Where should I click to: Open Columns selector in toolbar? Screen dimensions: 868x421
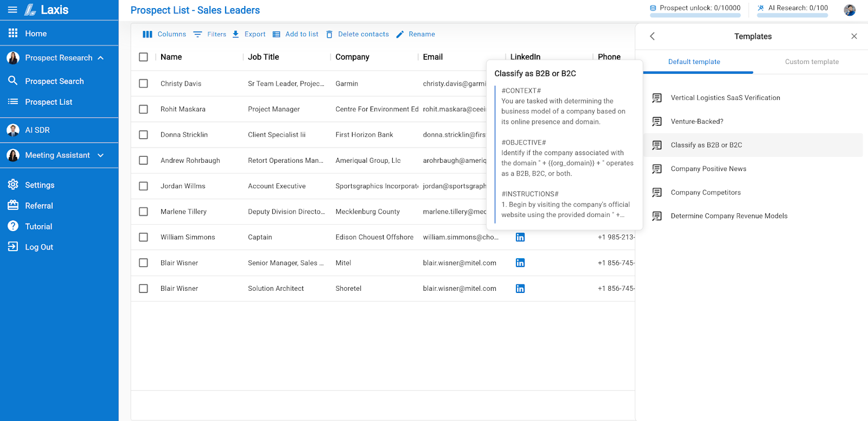coord(164,34)
